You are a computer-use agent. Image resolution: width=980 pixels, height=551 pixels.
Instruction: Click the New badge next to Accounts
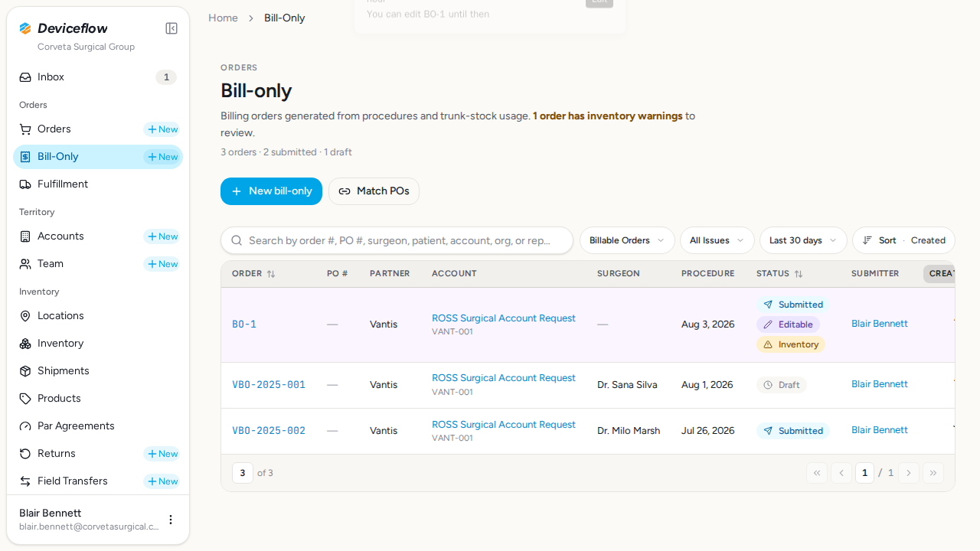[x=162, y=236]
